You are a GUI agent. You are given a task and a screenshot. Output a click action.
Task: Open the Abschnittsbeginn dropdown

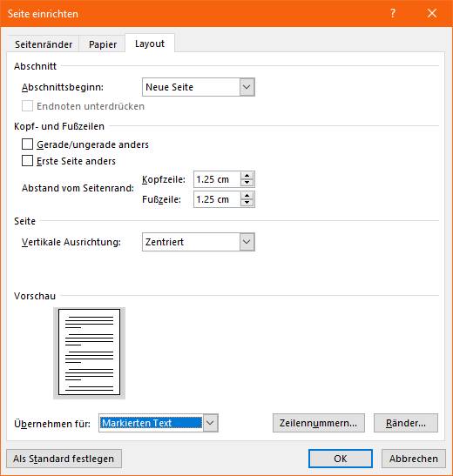click(199, 87)
